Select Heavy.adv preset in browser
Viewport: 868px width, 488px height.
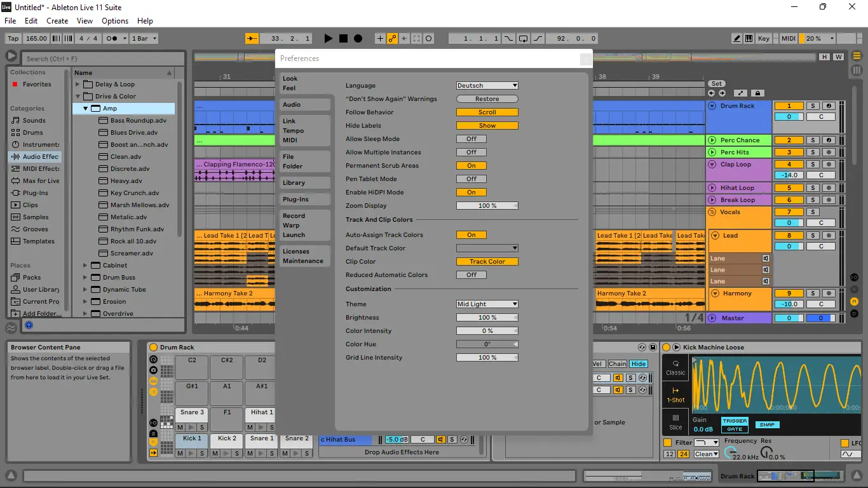126,181
